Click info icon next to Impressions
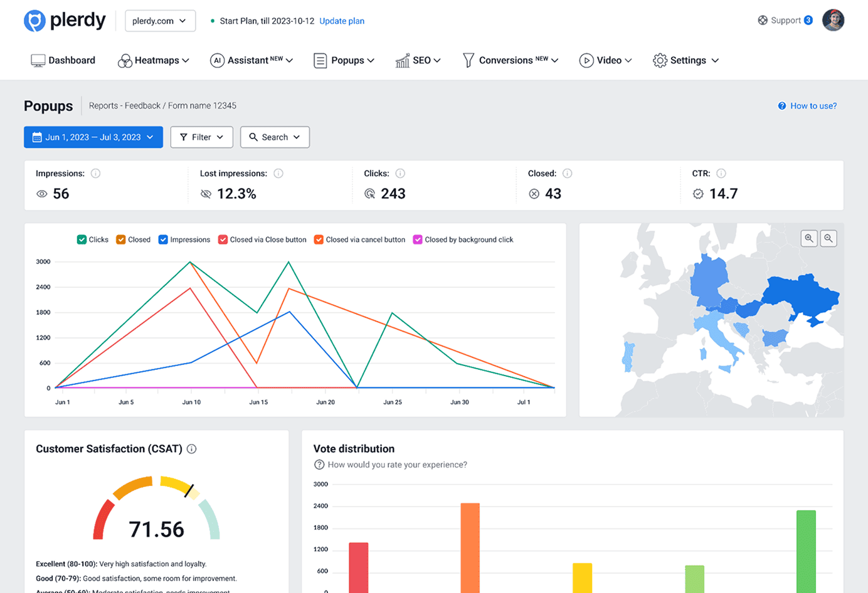This screenshot has width=868, height=593. click(95, 174)
